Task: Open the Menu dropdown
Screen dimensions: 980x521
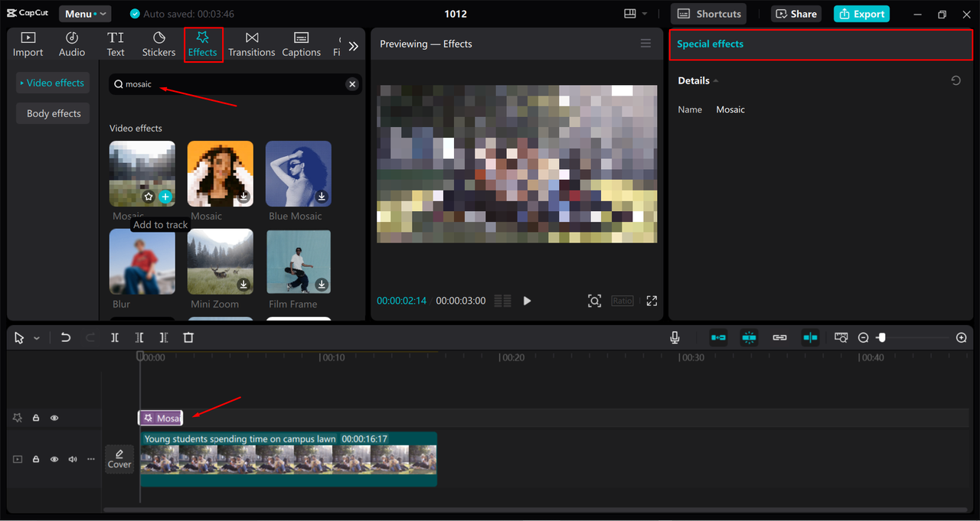Action: coord(84,14)
